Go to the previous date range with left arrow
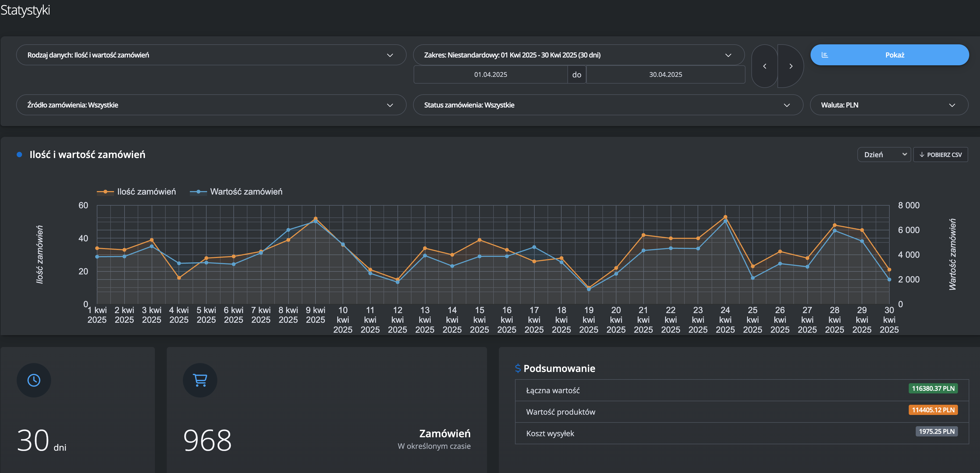980x473 pixels. [765, 66]
